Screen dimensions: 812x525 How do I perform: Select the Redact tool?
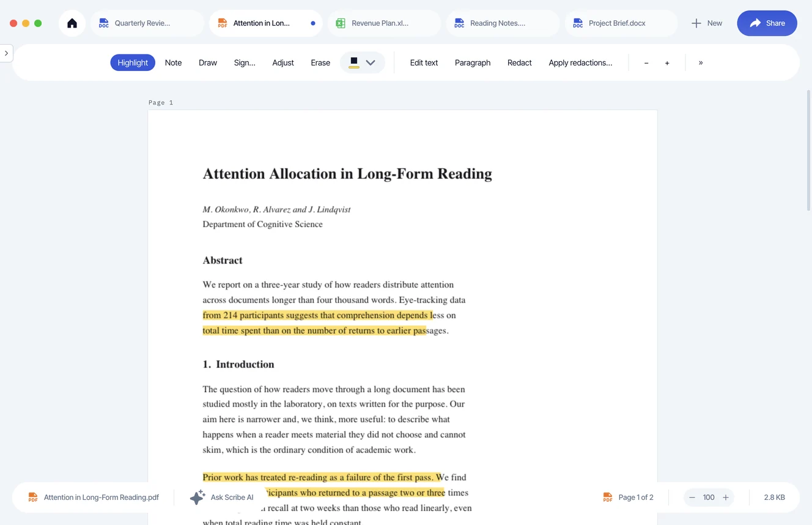click(x=520, y=62)
